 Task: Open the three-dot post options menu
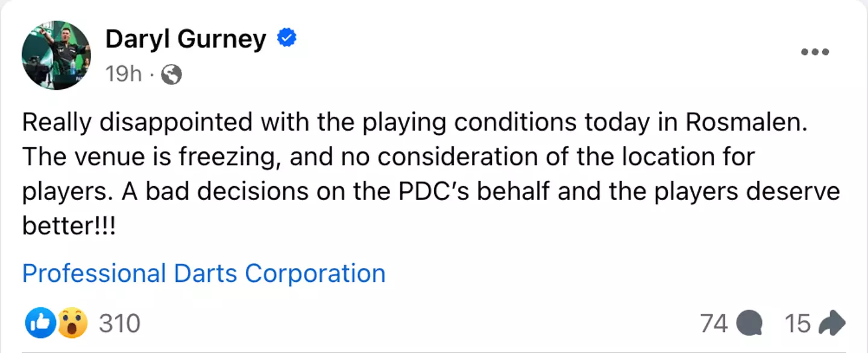(815, 52)
